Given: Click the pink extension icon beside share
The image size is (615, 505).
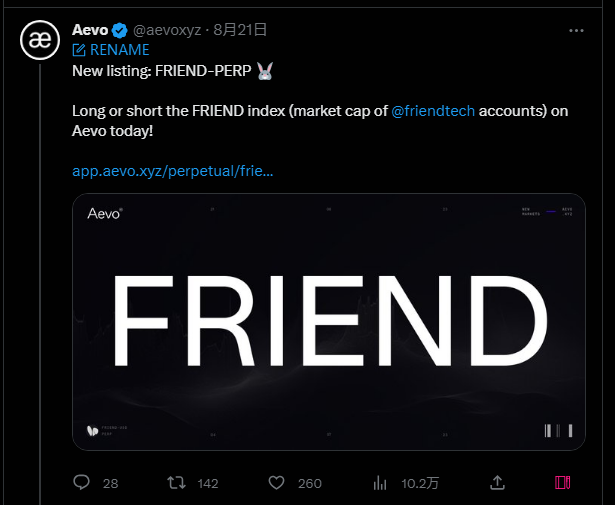Looking at the screenshot, I should point(562,483).
